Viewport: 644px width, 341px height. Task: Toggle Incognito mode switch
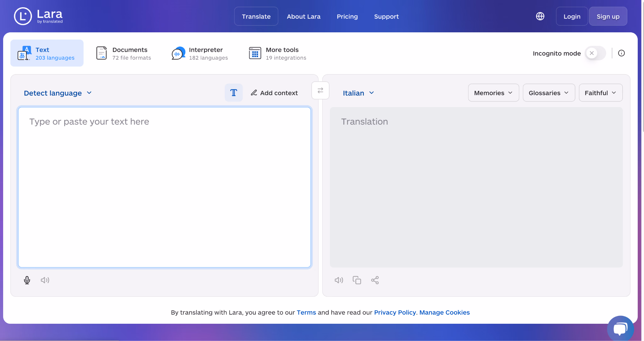click(x=595, y=53)
